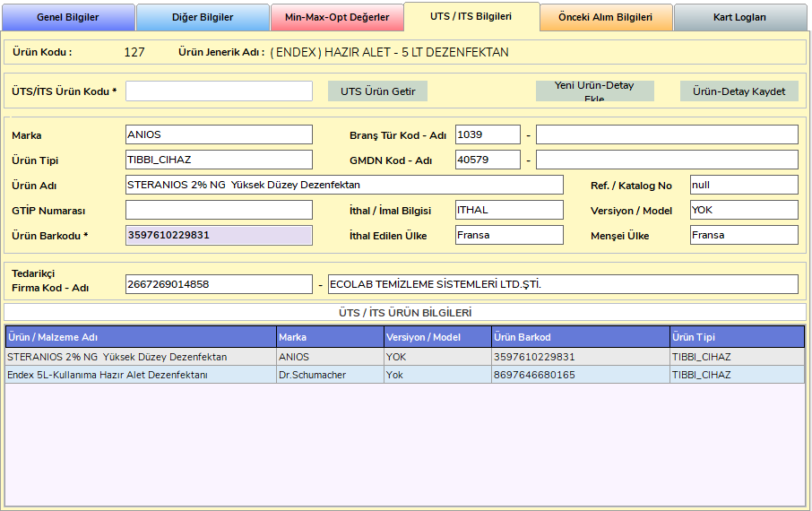
Task: Select the STERANIOS 2% NG table row
Action: coord(405,357)
